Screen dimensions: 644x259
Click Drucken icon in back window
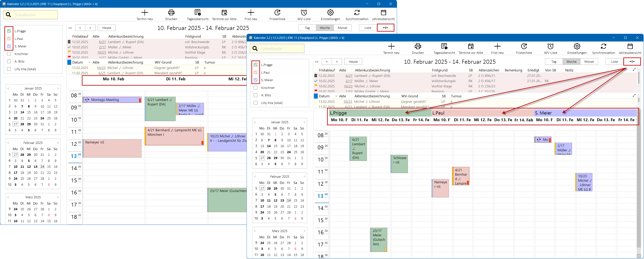171,13
